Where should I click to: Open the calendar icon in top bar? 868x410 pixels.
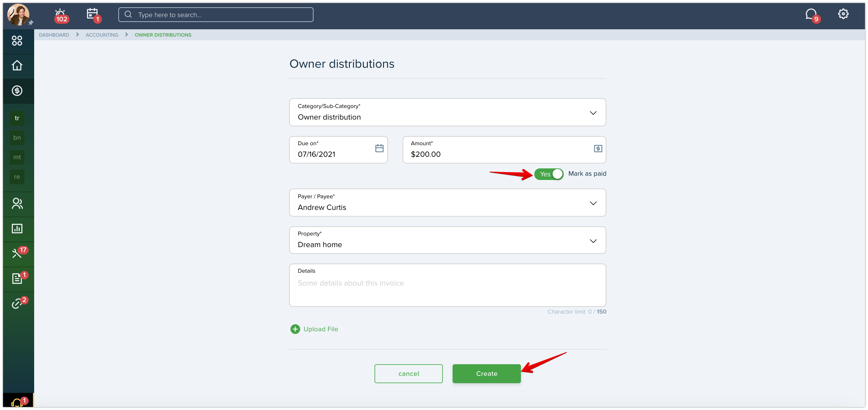pos(93,15)
